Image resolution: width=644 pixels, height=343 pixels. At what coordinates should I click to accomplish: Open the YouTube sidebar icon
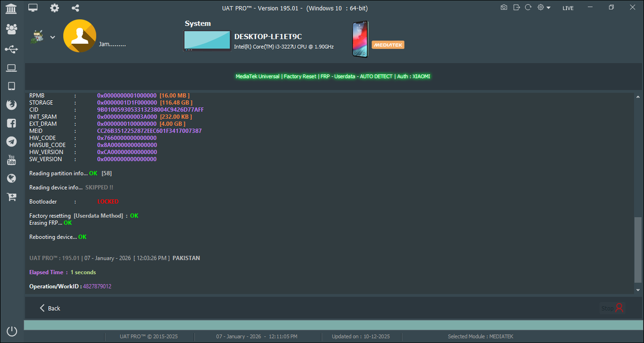[x=11, y=160]
